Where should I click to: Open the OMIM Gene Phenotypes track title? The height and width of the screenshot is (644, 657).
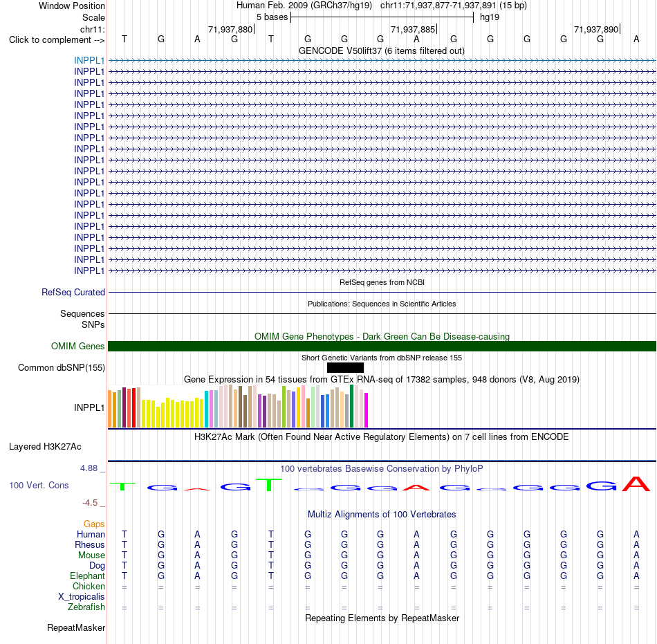pyautogui.click(x=382, y=336)
